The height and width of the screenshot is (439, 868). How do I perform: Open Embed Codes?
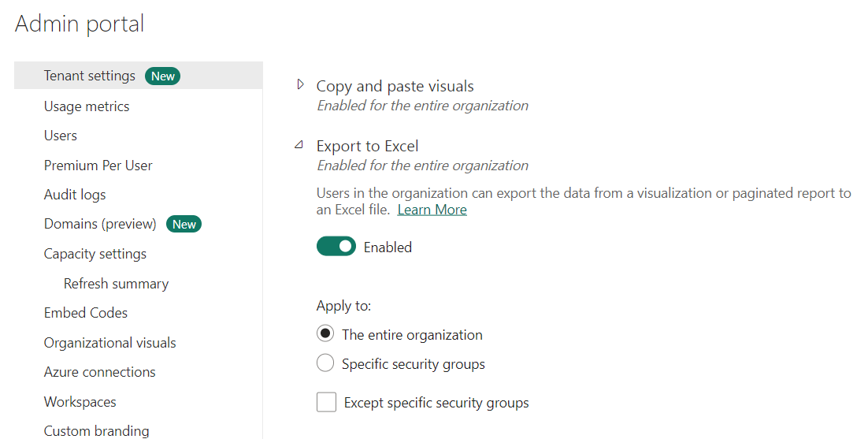pos(86,313)
